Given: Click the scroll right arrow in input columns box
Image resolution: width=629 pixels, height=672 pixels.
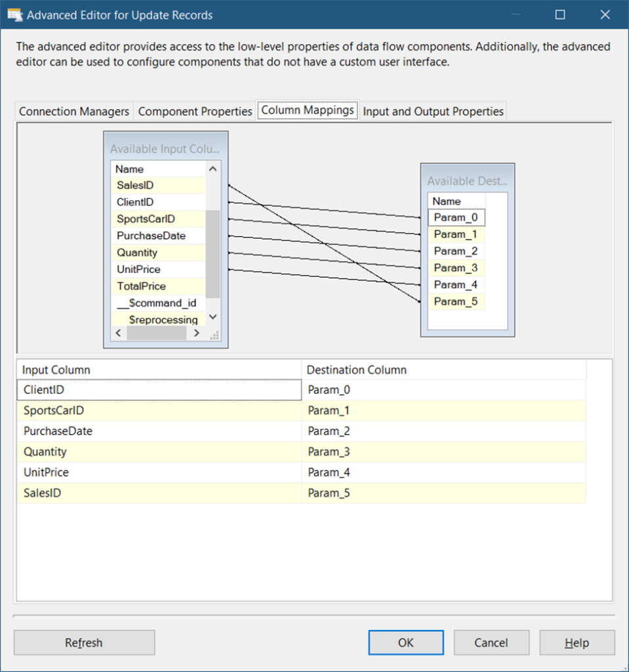Looking at the screenshot, I should (196, 333).
